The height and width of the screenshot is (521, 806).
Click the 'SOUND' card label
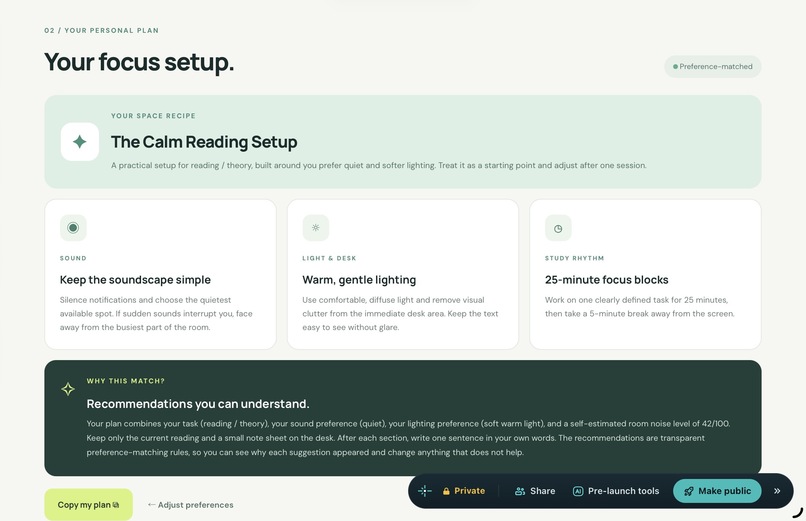(73, 258)
